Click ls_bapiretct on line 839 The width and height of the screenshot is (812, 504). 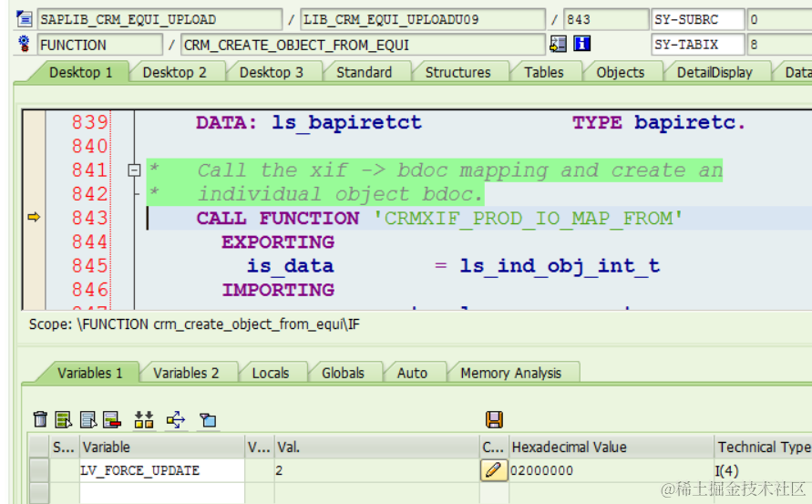[346, 123]
